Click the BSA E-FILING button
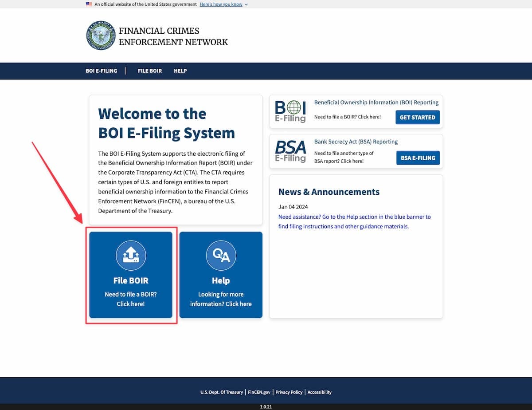The image size is (532, 410). 418,158
